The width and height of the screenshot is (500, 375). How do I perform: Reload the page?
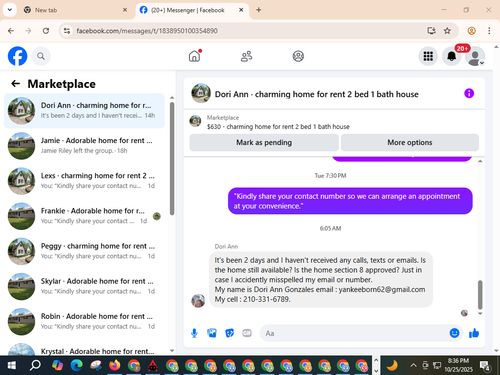click(x=46, y=31)
